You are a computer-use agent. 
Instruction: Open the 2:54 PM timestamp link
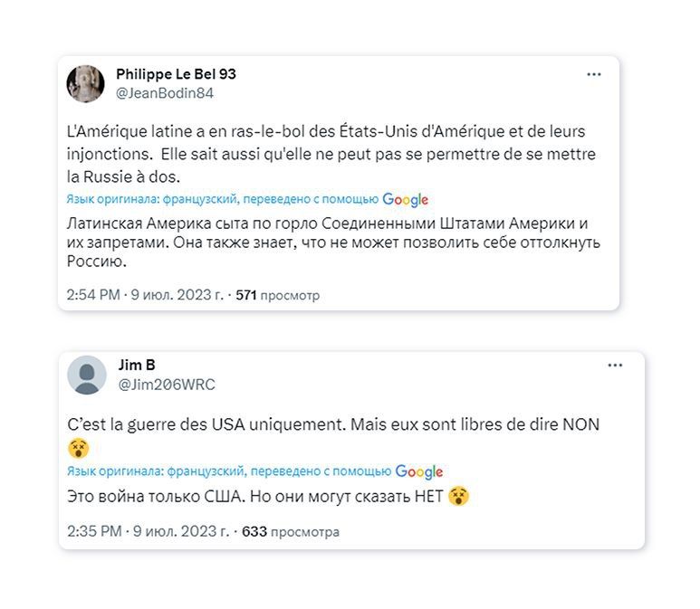(x=145, y=295)
